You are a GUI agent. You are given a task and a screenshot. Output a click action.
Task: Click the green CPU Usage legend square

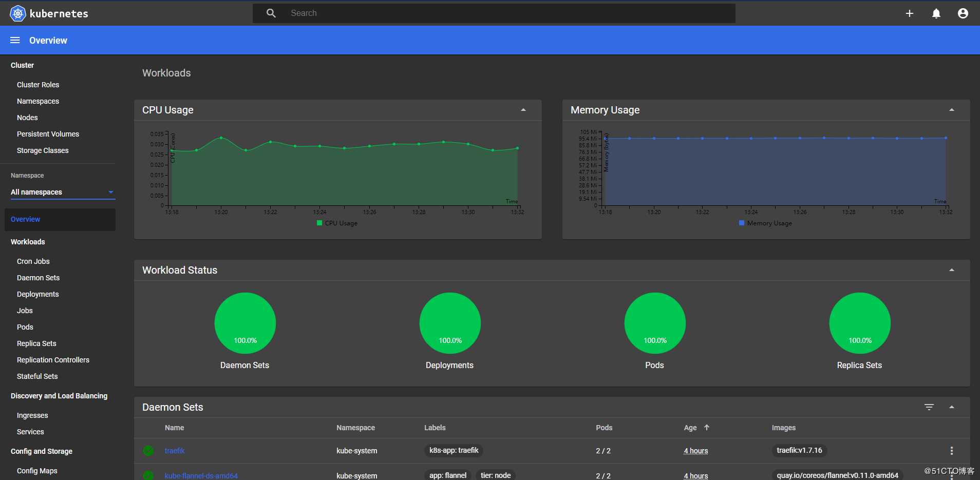click(319, 223)
